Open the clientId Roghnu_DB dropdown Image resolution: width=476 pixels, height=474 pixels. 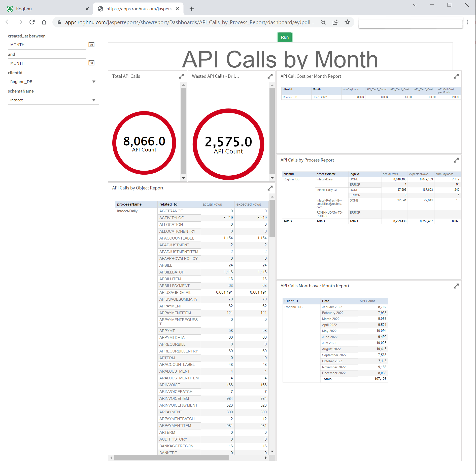pos(53,82)
